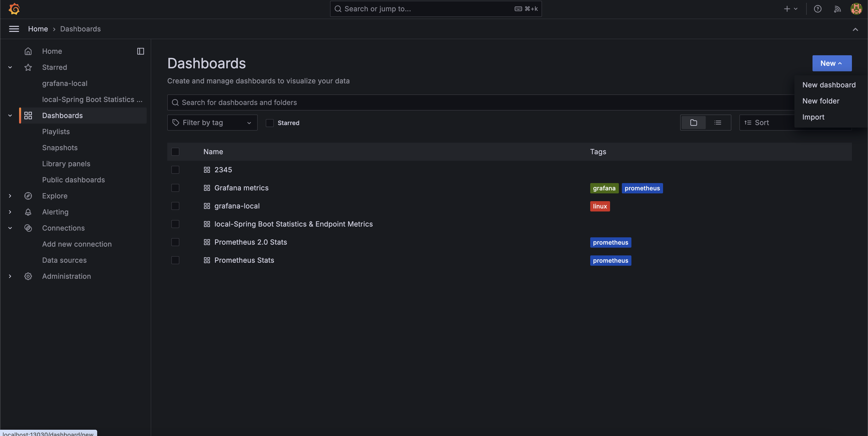
Task: Click the Dashboards grid icon in sidebar
Action: pyautogui.click(x=28, y=116)
